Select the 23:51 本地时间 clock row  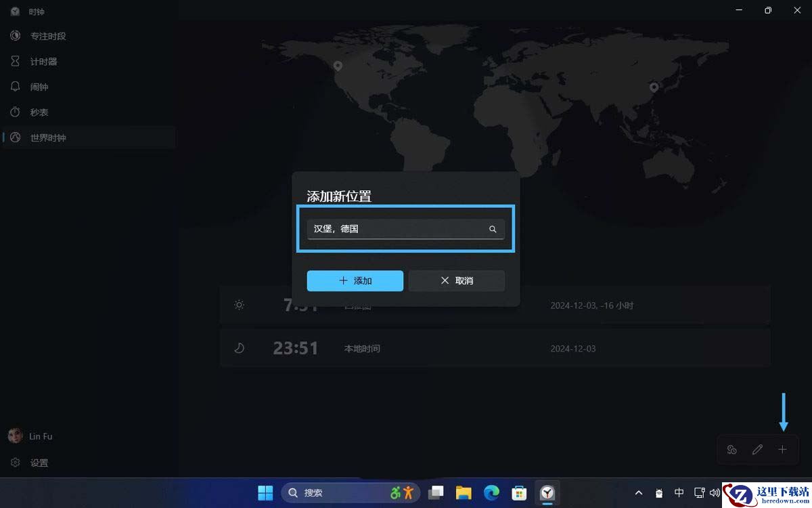click(495, 348)
